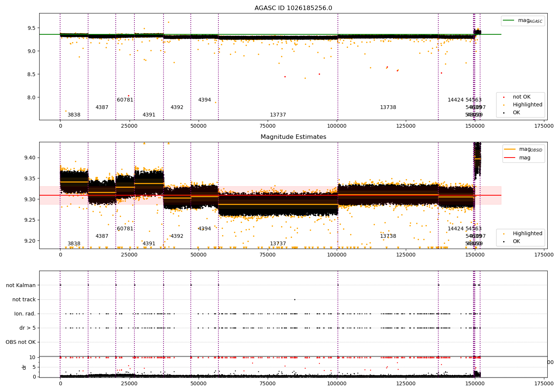
Task: Click the 'Ion. rad.' axis label
Action: pyautogui.click(x=25, y=314)
